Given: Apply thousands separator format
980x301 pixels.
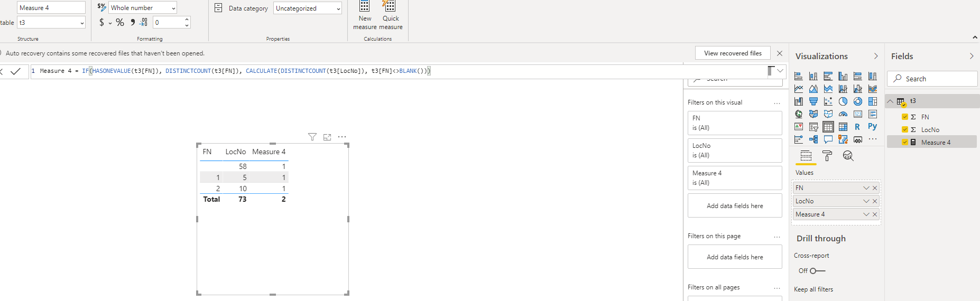Looking at the screenshot, I should tap(133, 22).
